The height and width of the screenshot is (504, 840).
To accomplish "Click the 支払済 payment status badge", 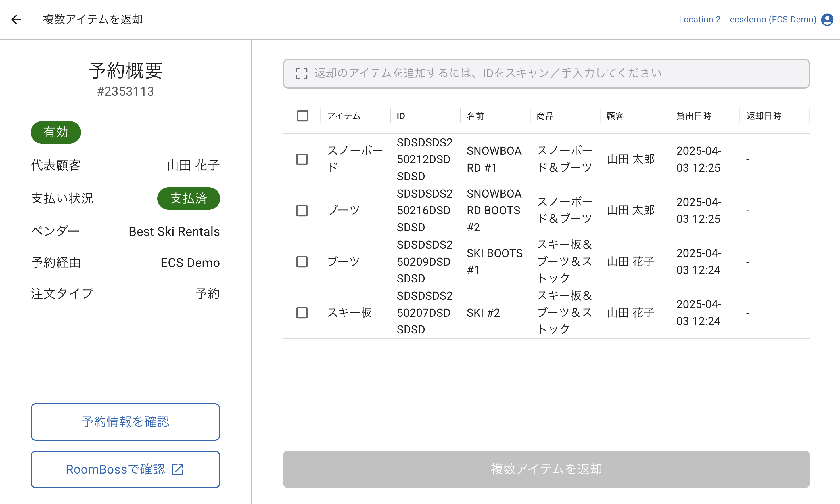I will pyautogui.click(x=189, y=198).
